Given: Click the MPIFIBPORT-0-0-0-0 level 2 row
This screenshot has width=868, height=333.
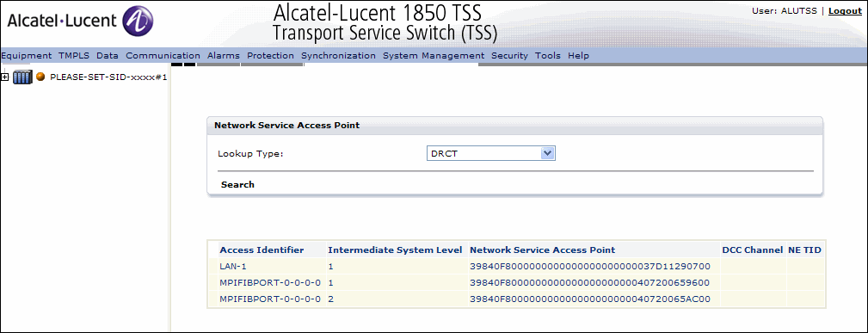Looking at the screenshot, I should coord(516,299).
